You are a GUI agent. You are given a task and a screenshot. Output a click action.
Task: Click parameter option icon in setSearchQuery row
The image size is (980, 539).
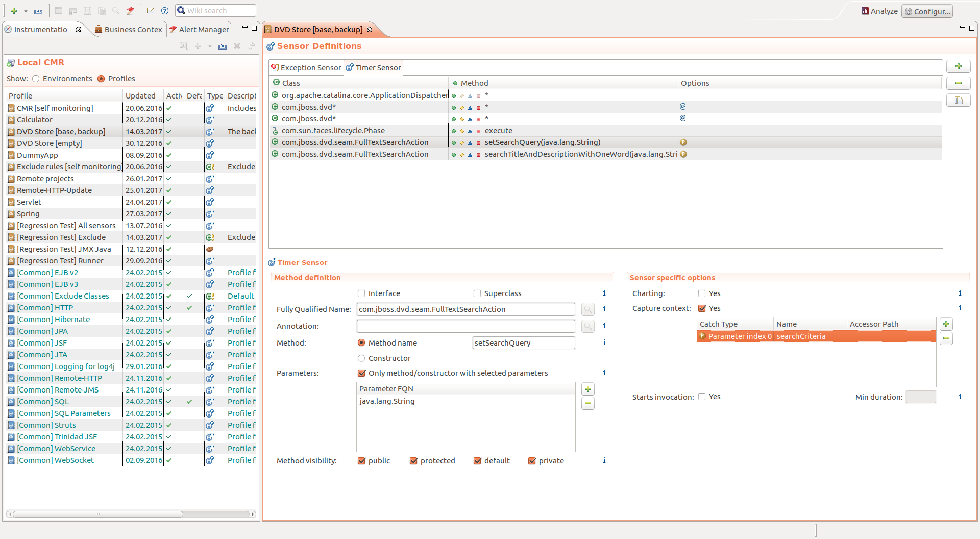coord(683,142)
